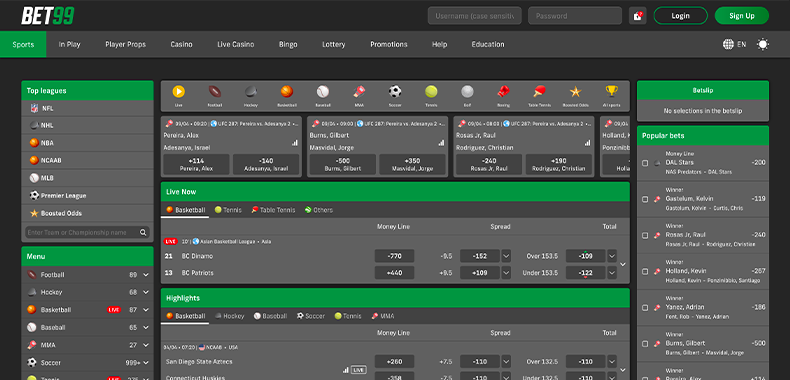This screenshot has width=790, height=380.
Task: Open NBA in Top leagues
Action: [x=88, y=143]
